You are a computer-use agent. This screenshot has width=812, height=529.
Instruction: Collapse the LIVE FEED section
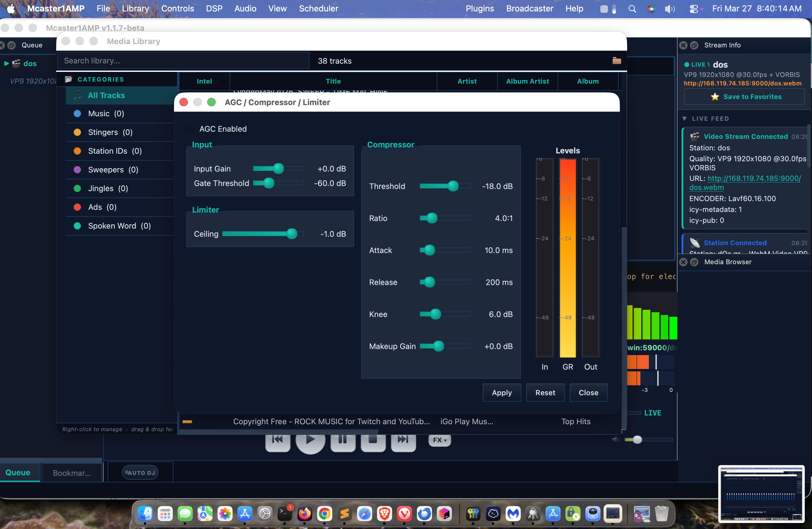click(685, 119)
